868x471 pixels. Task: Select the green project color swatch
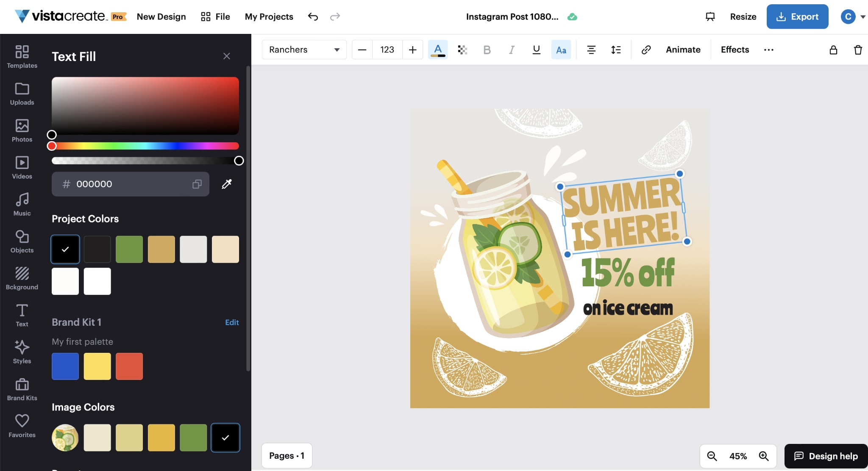click(129, 249)
